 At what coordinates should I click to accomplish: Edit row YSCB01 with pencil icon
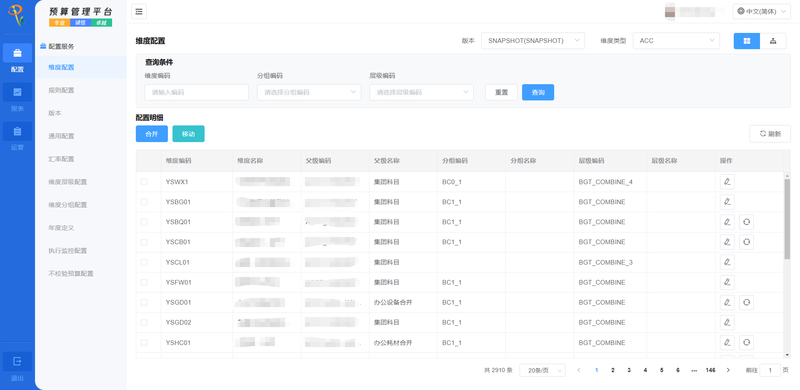tap(727, 242)
